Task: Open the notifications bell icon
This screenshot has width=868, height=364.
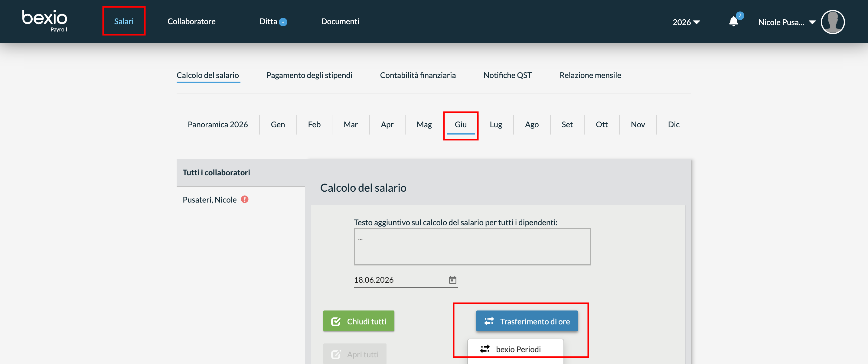Action: point(733,21)
